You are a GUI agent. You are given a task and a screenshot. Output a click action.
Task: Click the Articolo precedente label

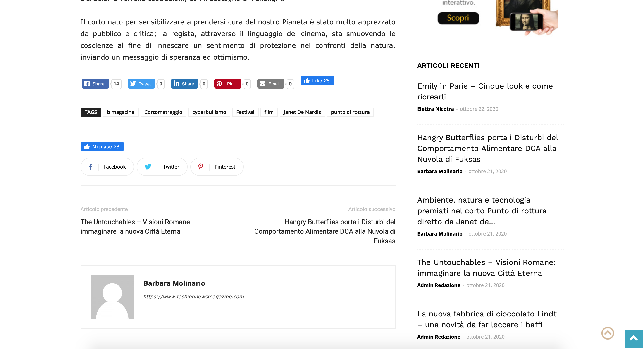[x=104, y=209]
